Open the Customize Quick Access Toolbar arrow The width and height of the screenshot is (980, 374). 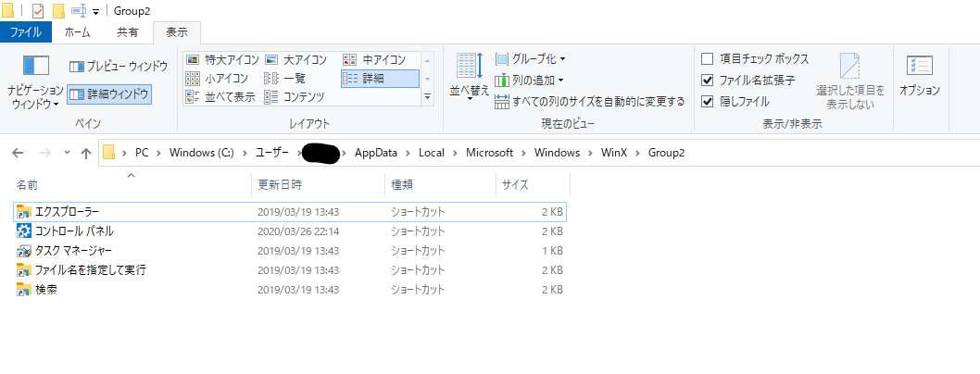95,11
